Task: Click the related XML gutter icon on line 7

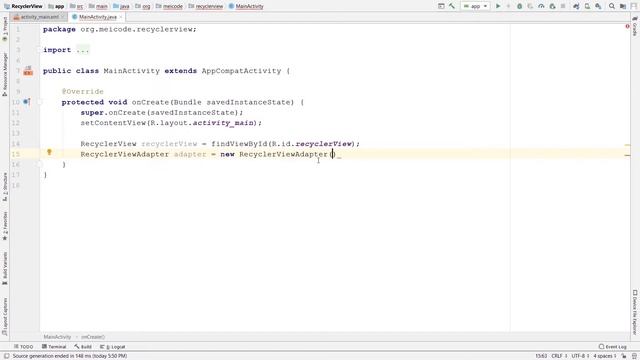Action: [28, 71]
